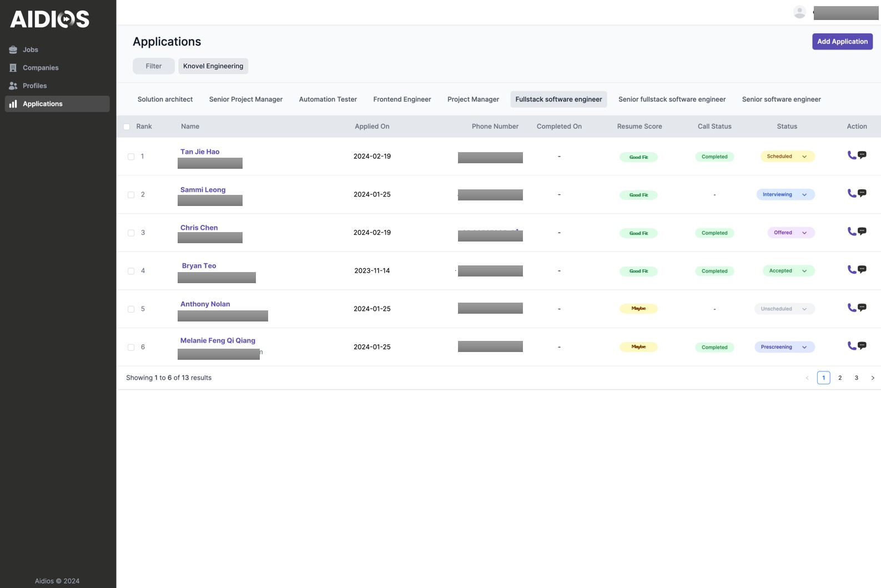Open the Accepted status dropdown

pyautogui.click(x=788, y=271)
